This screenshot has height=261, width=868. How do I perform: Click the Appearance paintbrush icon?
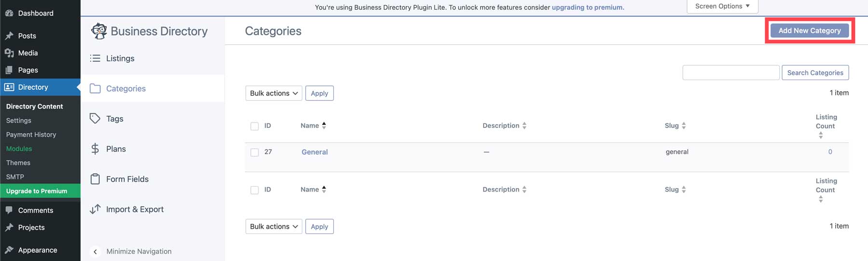[9, 250]
